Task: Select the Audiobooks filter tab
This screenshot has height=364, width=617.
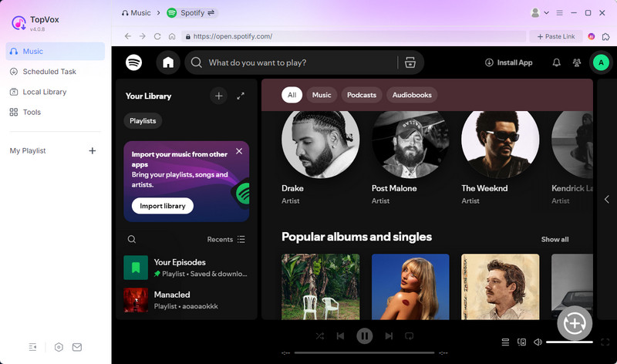Action: pos(412,95)
